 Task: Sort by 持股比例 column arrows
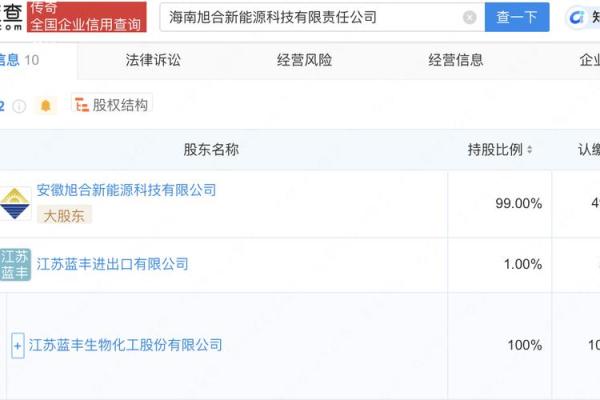[530, 149]
